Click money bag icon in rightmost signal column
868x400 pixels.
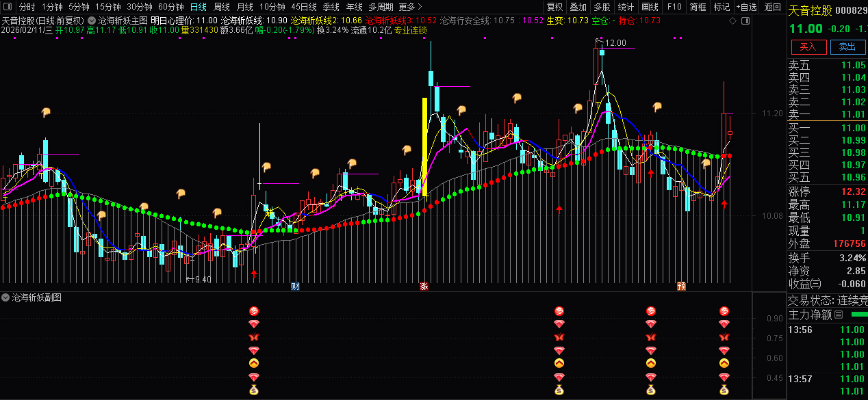pyautogui.click(x=724, y=390)
